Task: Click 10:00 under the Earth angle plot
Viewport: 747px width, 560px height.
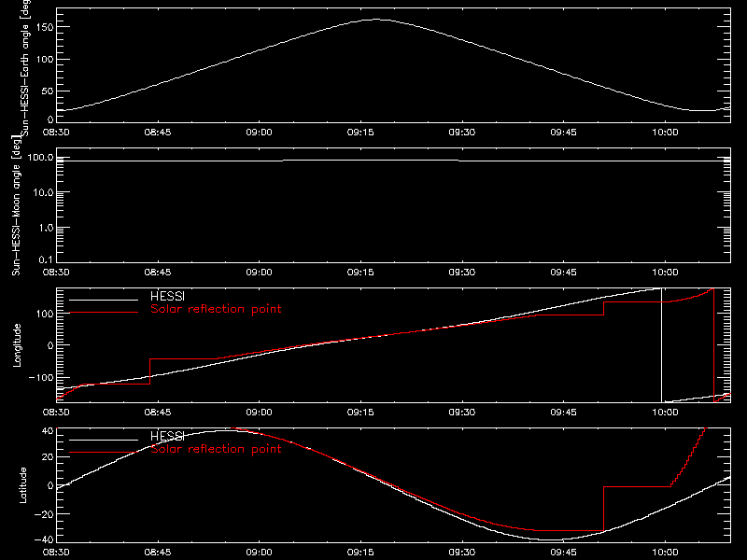Action: click(665, 132)
